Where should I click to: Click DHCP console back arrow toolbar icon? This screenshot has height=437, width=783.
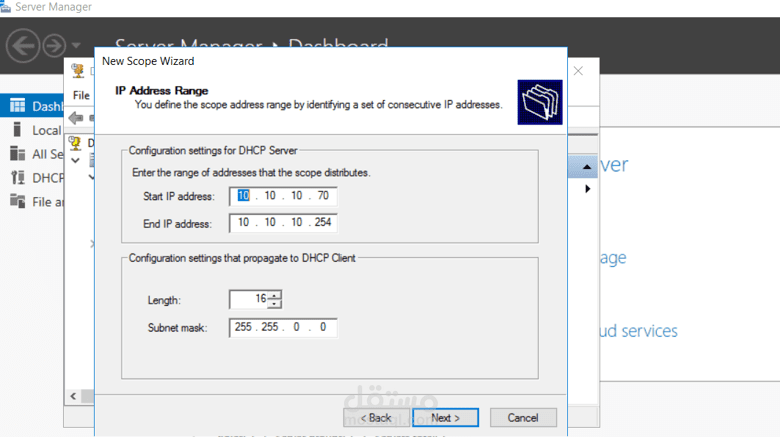[76, 118]
